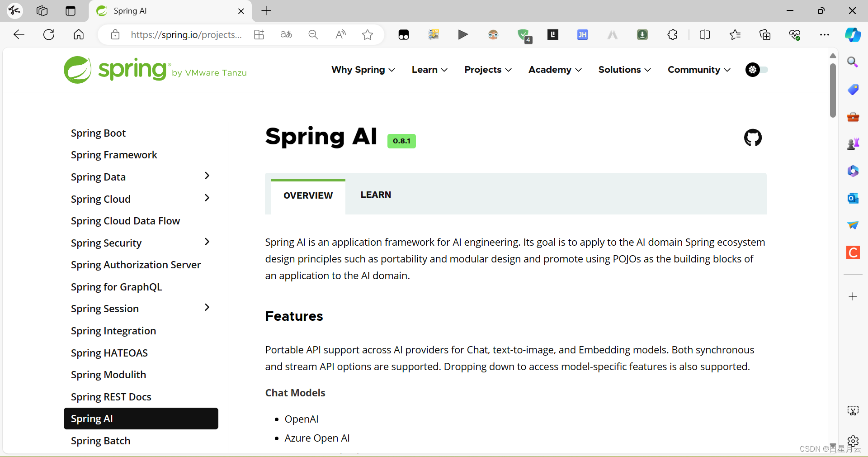Open the Spring Framework project link
This screenshot has width=868, height=457.
click(114, 155)
